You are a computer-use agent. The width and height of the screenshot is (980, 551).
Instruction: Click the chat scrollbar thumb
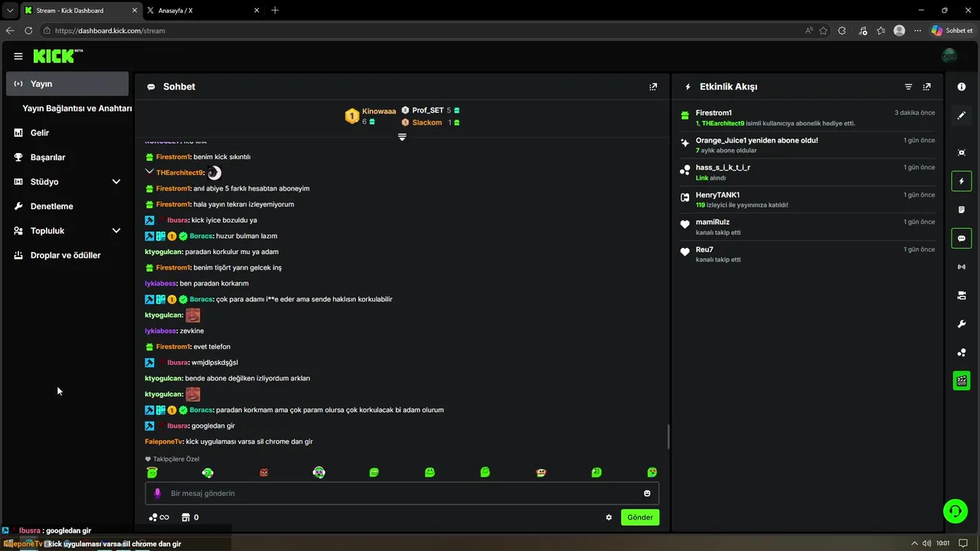(668, 437)
